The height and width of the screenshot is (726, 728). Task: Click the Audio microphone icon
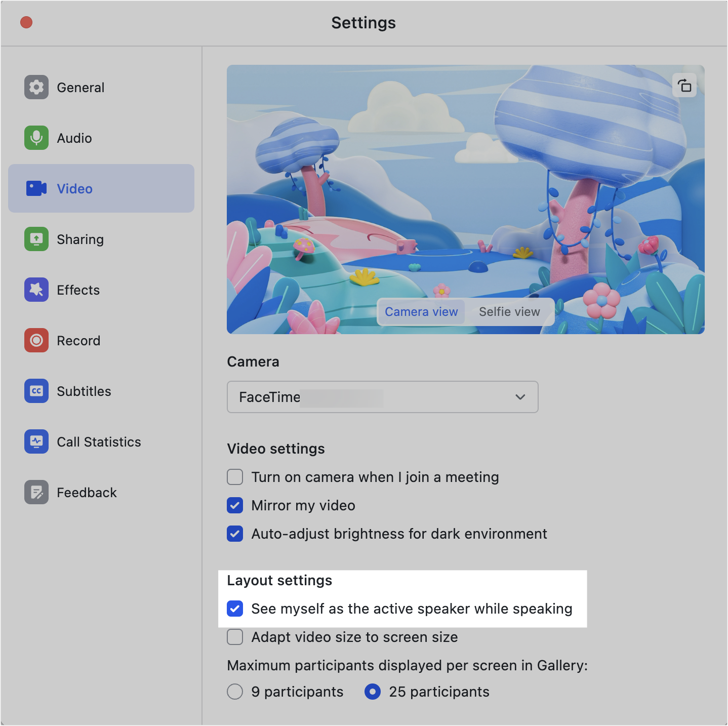[x=36, y=138]
